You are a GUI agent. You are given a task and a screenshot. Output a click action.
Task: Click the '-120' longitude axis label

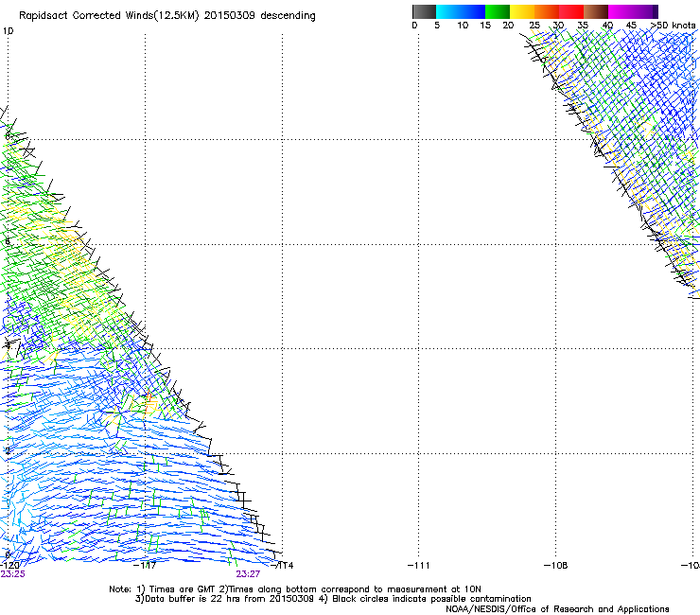coord(9,566)
